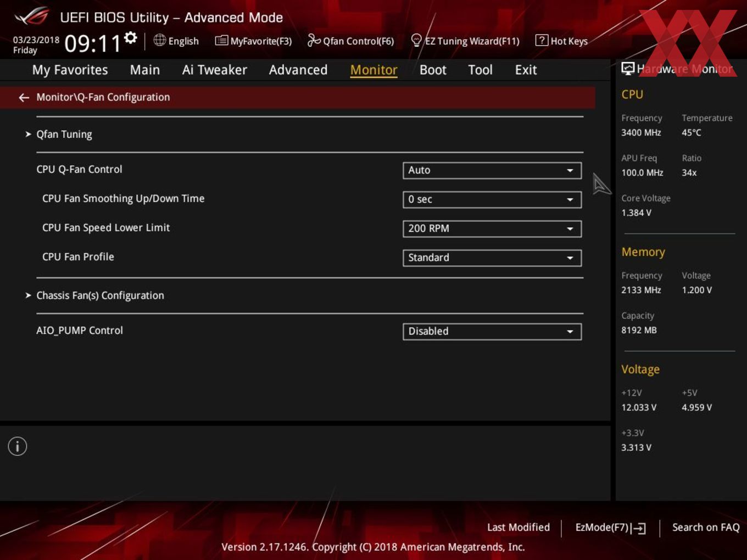This screenshot has height=560, width=747.
Task: Open CPU Fan Speed Lower Limit dropdown
Action: [492, 228]
